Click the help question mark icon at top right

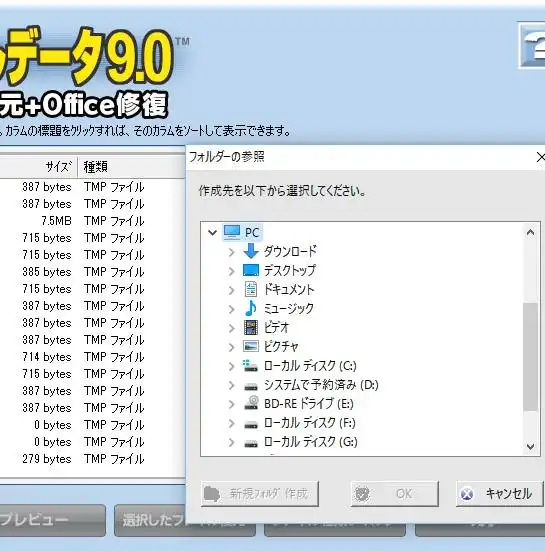point(532,46)
